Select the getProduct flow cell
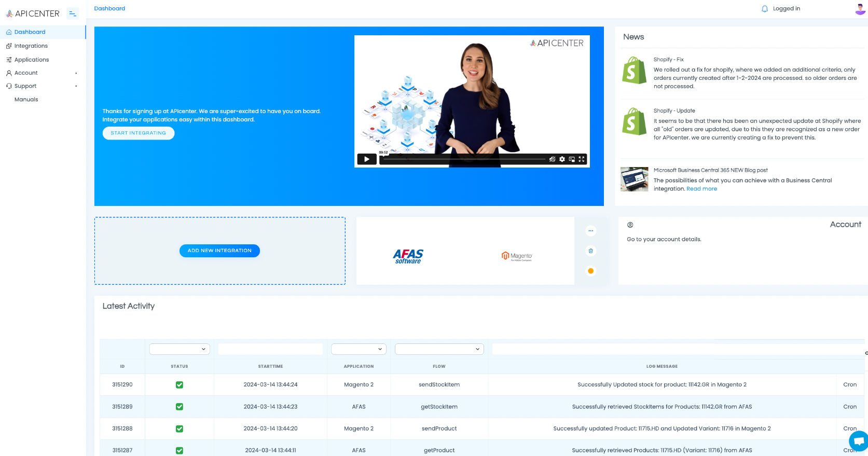The width and height of the screenshot is (868, 456). pos(439,450)
